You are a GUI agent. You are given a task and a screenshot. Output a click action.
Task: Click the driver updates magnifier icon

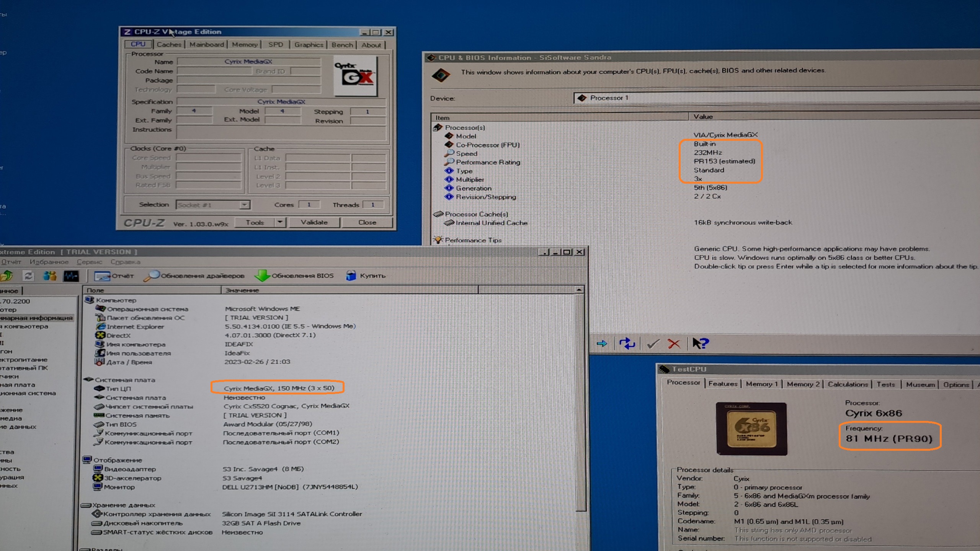coord(152,275)
